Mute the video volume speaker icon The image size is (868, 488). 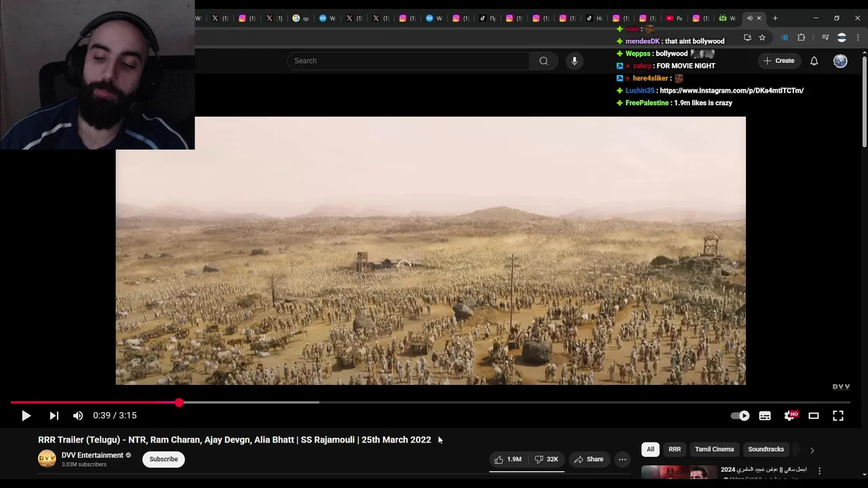point(78,415)
